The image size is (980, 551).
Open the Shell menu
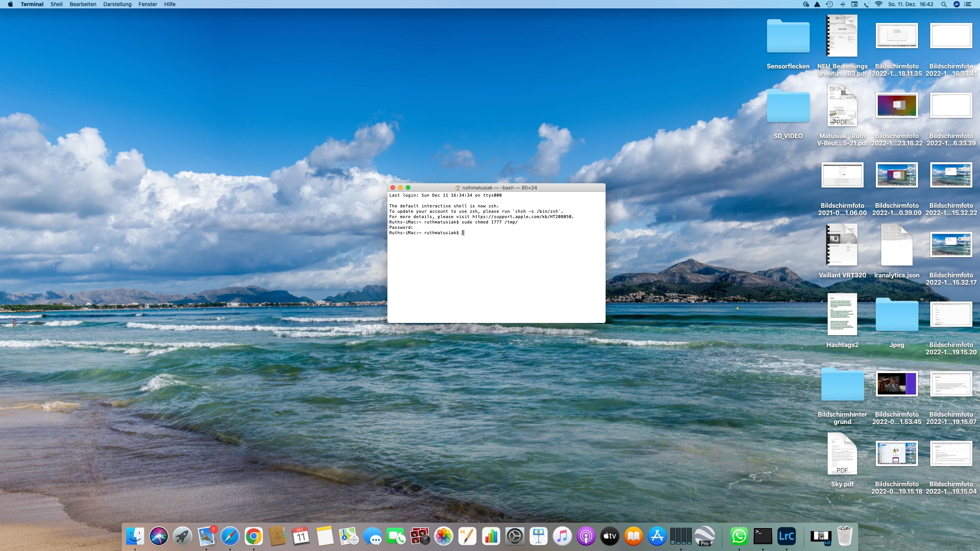pyautogui.click(x=56, y=4)
